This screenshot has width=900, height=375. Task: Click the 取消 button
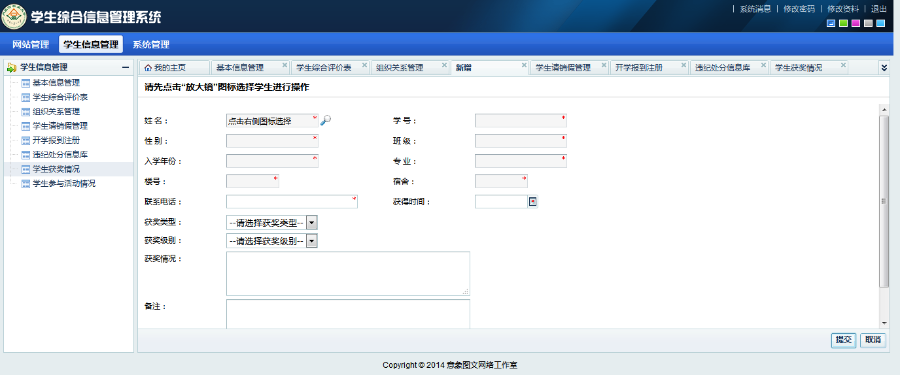tap(872, 340)
